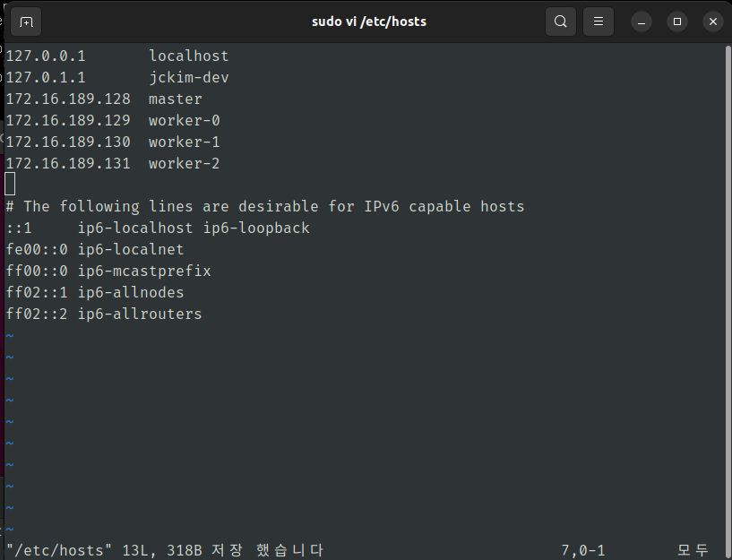Click 'ip6-localhost' hostname
This screenshot has height=560, width=732.
pyautogui.click(x=135, y=228)
